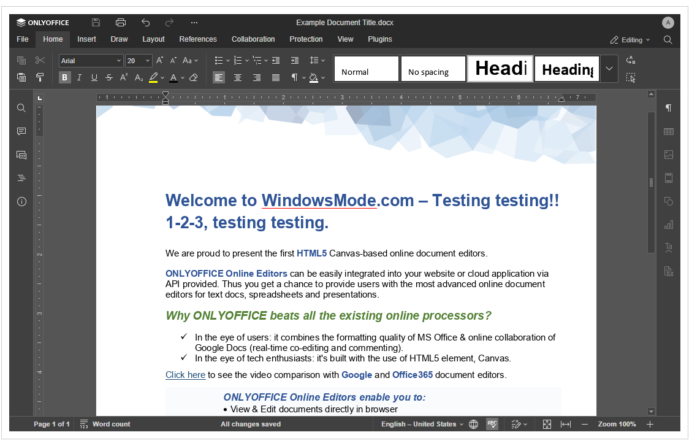Toggle align right
The image size is (700, 443).
point(257,78)
